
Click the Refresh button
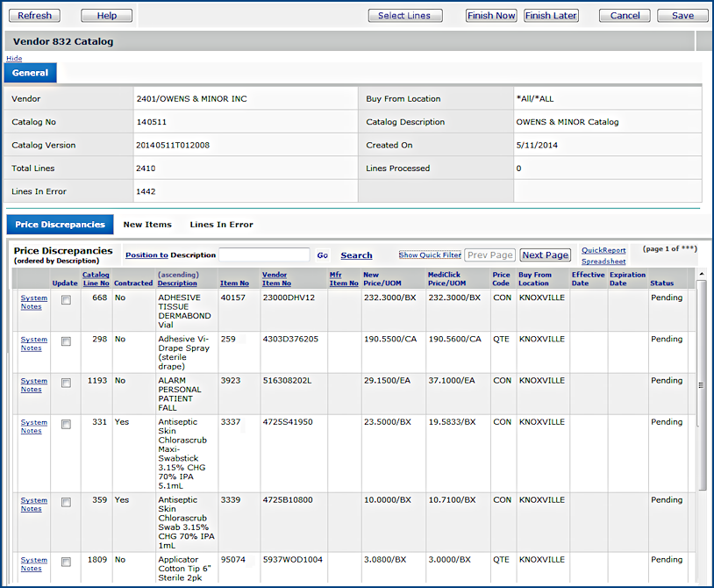tap(35, 16)
